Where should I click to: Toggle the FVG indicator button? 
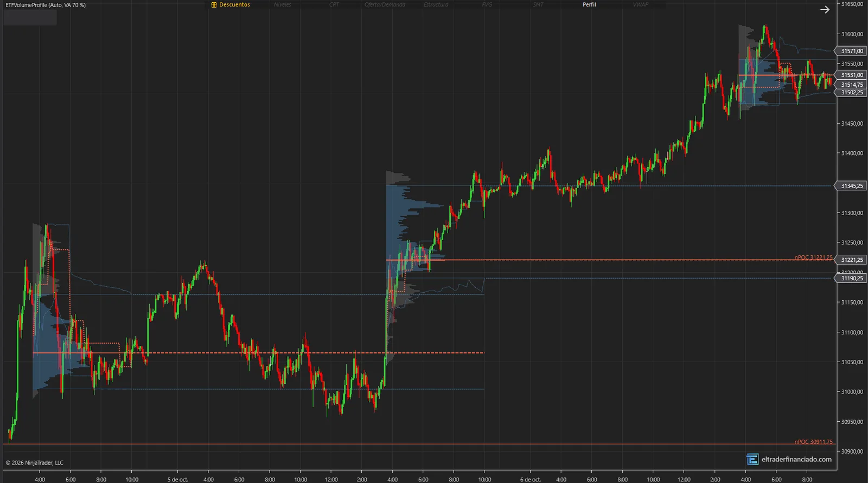coord(487,5)
